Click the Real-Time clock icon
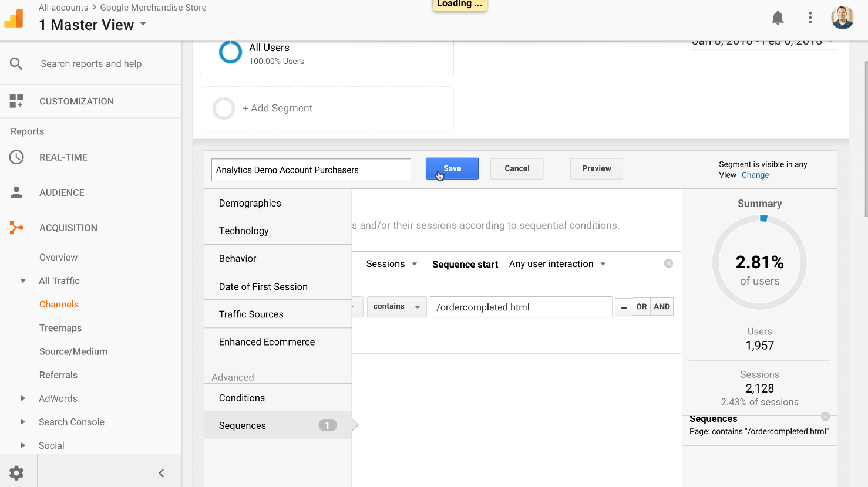 point(16,157)
